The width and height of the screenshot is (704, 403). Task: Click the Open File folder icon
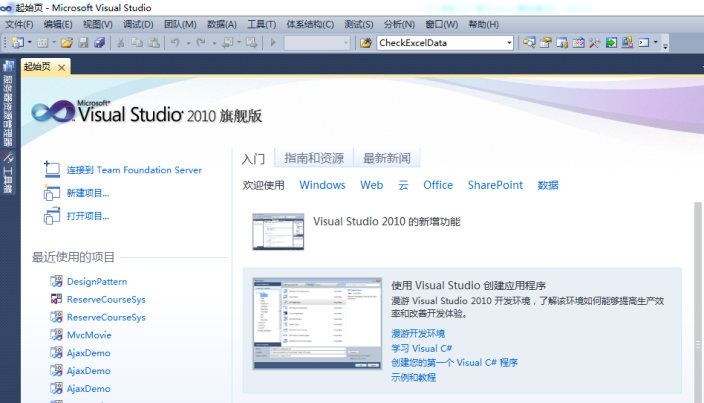(67, 43)
